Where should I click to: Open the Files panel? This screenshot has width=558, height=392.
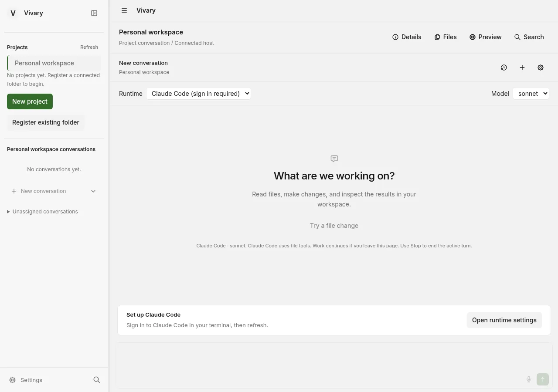click(x=446, y=37)
